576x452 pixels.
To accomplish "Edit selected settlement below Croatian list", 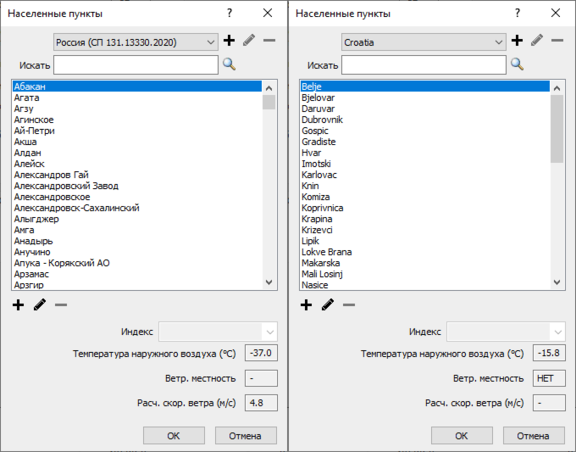I will [328, 305].
